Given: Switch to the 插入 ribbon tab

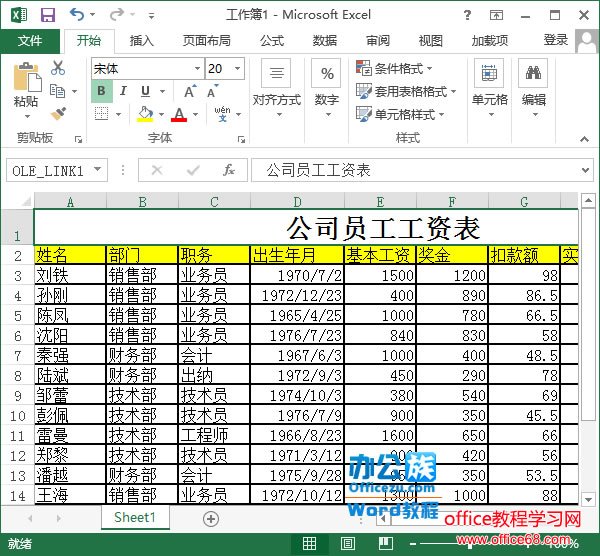Looking at the screenshot, I should (142, 41).
